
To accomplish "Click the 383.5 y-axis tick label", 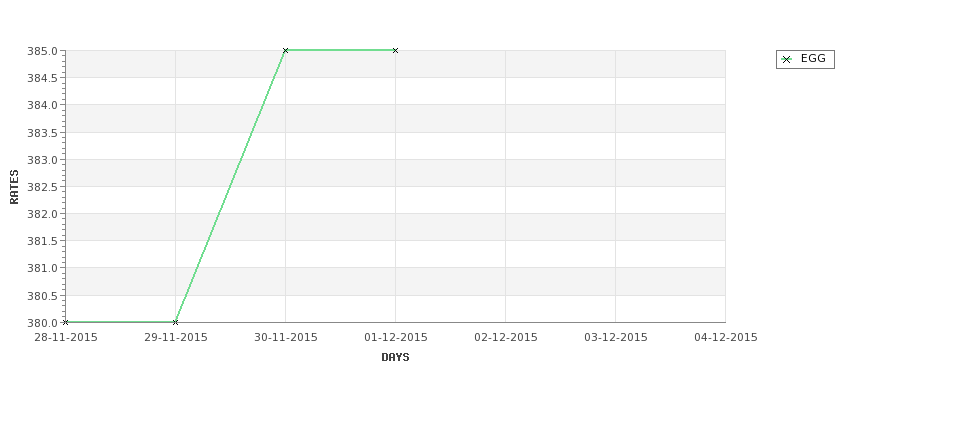I will click(x=42, y=133).
